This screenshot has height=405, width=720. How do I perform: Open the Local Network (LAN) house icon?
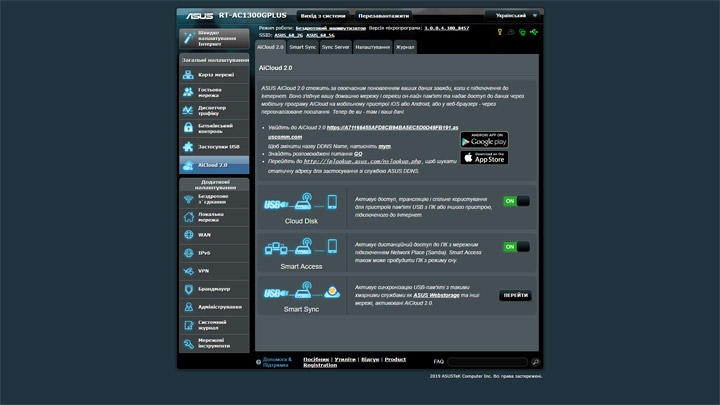click(x=188, y=217)
